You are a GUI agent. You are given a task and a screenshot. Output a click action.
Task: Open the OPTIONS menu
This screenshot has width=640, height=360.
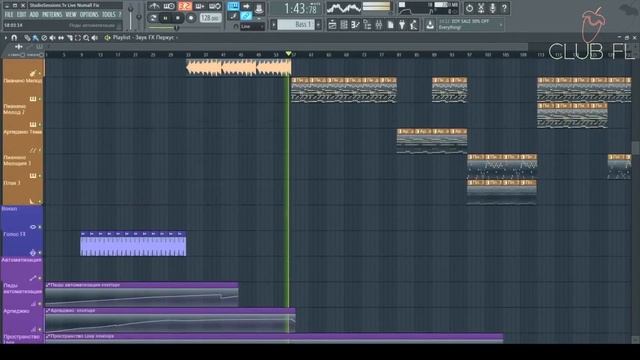pyautogui.click(x=89, y=15)
